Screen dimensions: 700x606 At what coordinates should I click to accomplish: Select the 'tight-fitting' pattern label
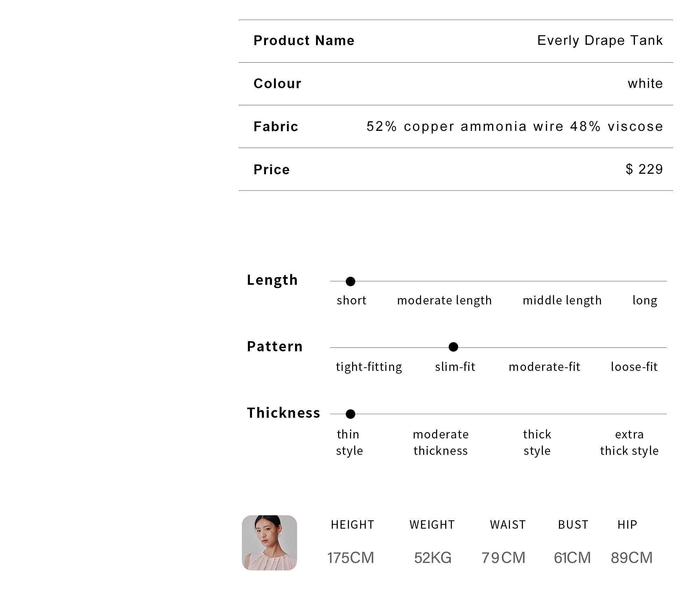click(369, 367)
